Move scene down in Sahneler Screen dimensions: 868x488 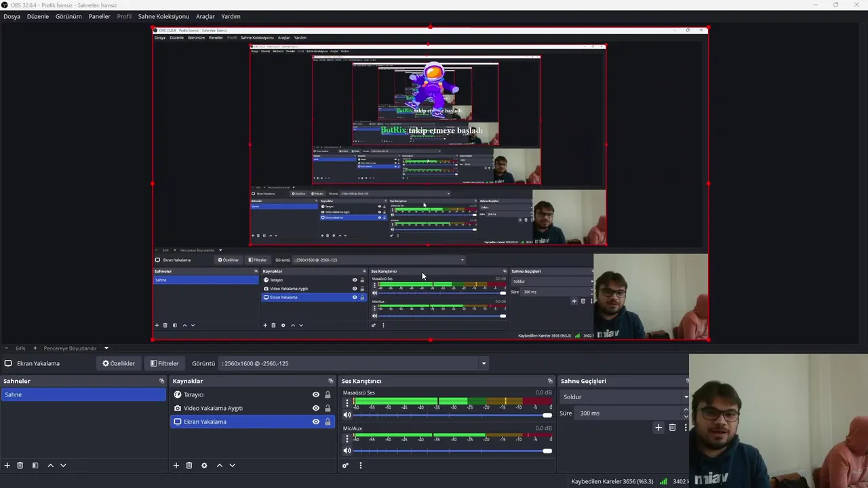click(x=63, y=466)
